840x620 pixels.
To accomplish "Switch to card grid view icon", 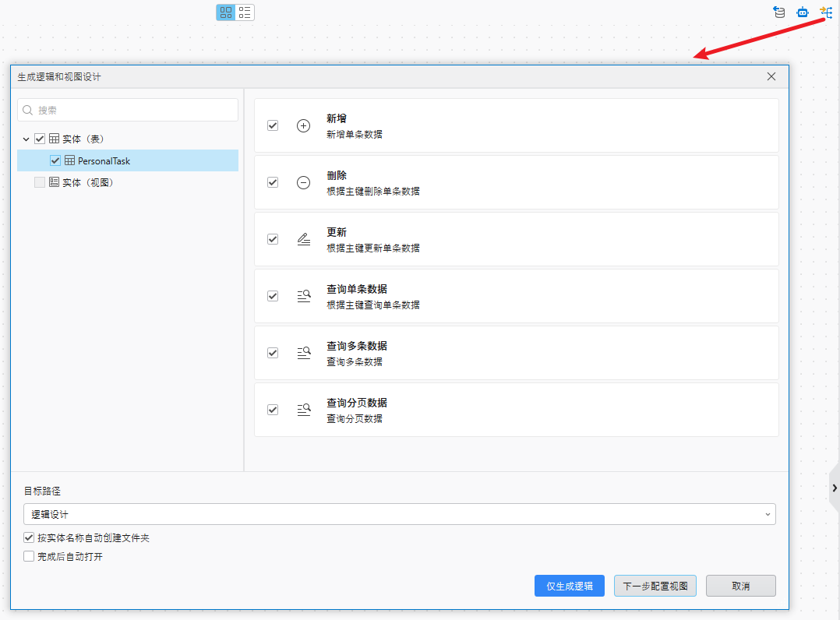I will click(x=226, y=12).
